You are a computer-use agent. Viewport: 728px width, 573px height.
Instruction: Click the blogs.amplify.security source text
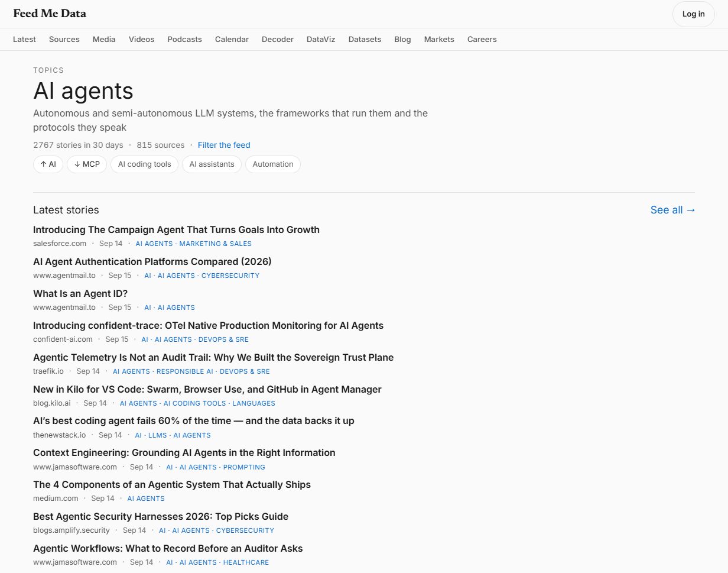[x=71, y=530]
